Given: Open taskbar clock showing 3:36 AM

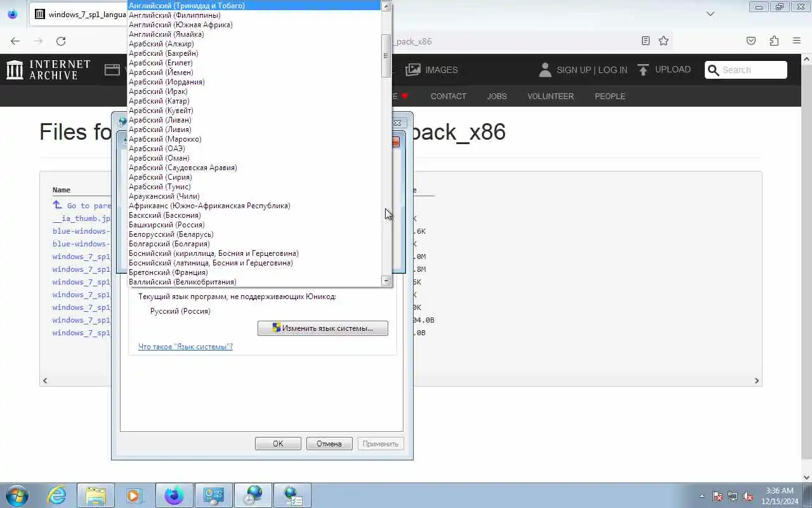Looking at the screenshot, I should (x=780, y=496).
